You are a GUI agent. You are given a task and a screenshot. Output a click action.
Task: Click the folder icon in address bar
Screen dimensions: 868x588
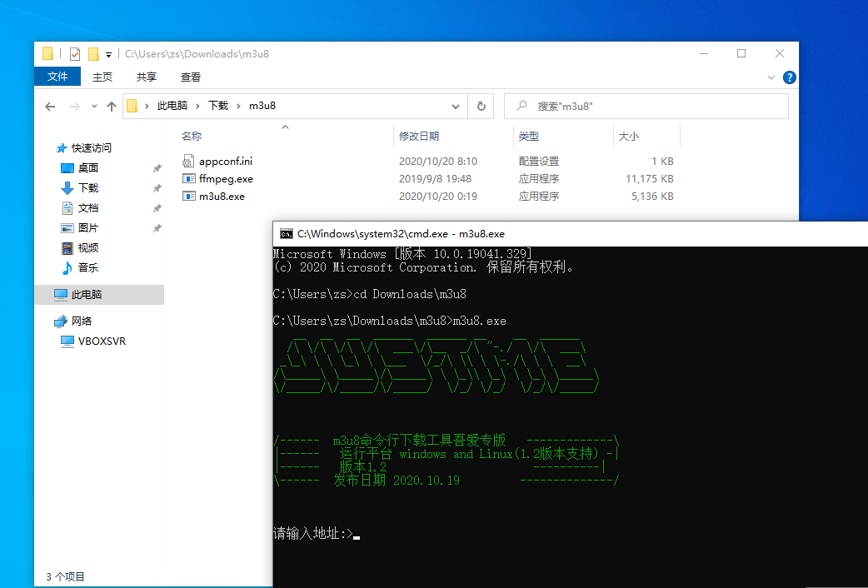coord(132,106)
